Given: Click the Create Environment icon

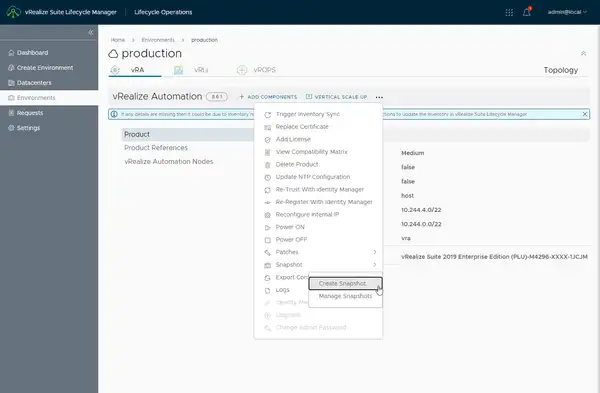Looking at the screenshot, I should (11, 68).
